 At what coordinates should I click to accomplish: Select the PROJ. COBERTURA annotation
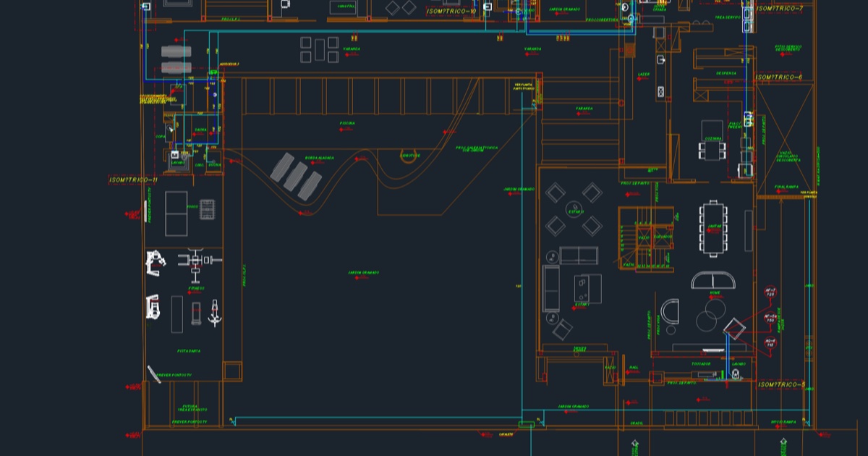[601, 20]
